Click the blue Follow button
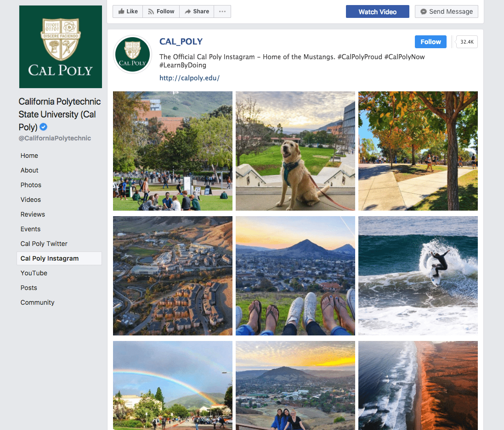504x430 pixels. point(430,41)
